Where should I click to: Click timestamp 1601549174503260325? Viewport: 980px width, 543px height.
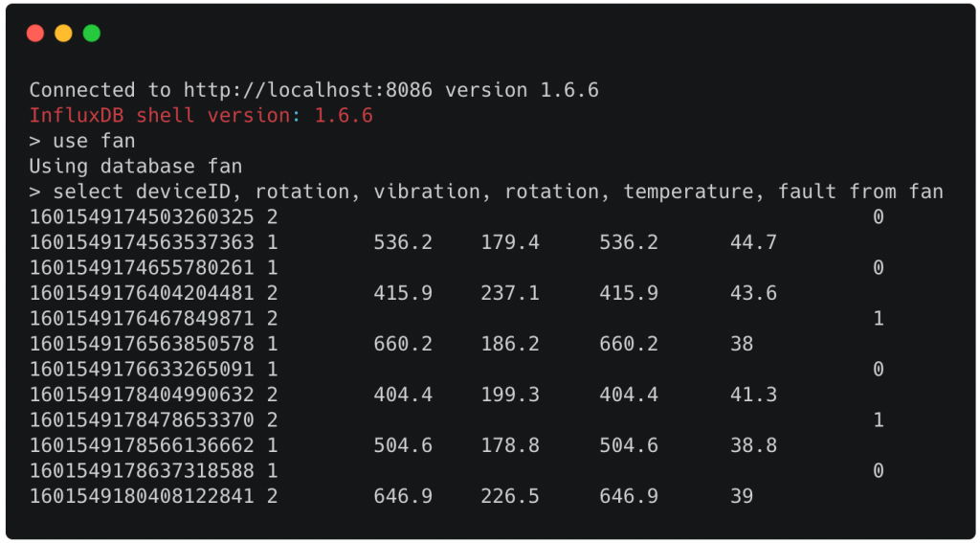[x=142, y=217]
